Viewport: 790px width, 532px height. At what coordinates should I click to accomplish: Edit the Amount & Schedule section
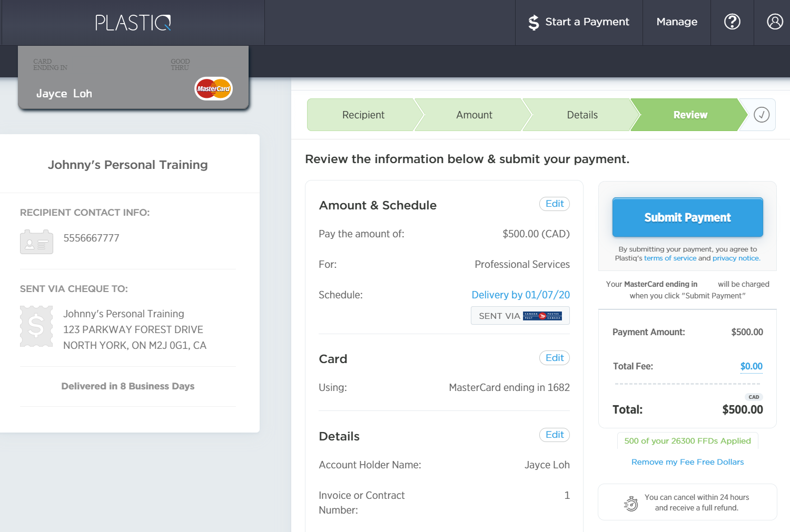click(x=555, y=204)
